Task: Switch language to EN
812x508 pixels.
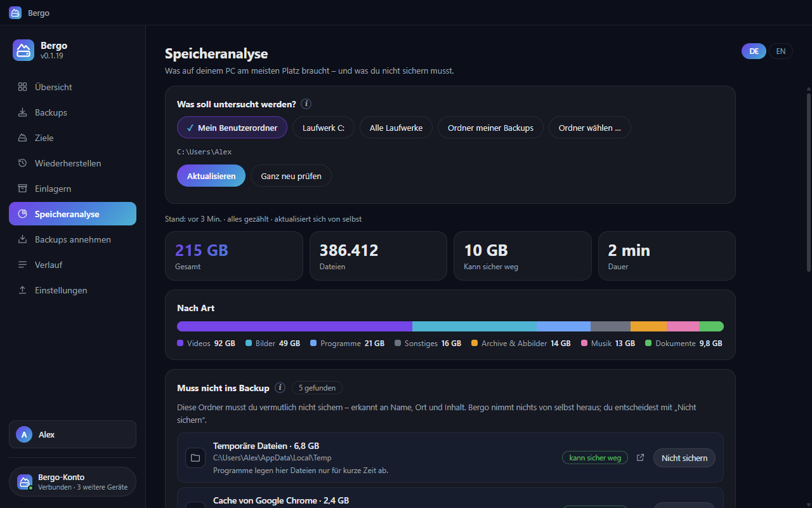Action: [781, 51]
